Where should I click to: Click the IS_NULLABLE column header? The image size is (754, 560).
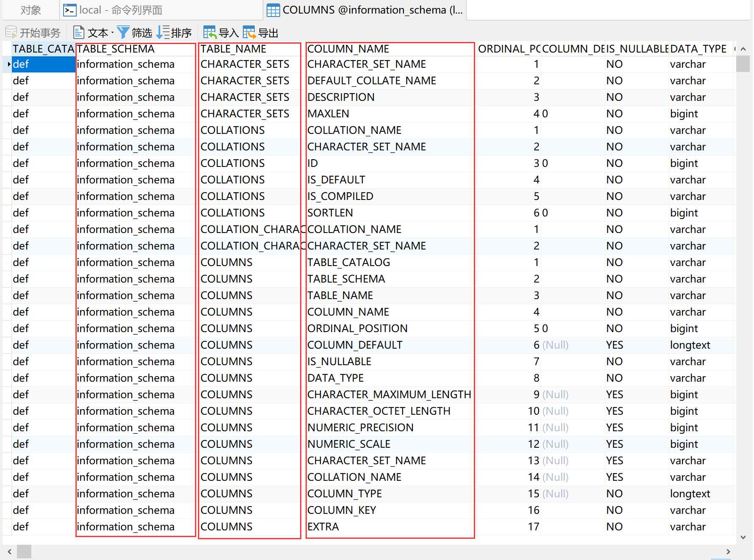[637, 49]
